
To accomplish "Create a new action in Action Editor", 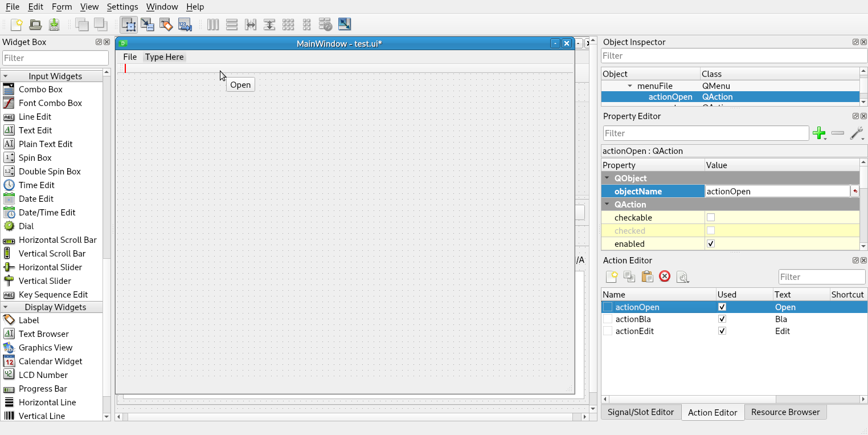I will click(x=612, y=277).
